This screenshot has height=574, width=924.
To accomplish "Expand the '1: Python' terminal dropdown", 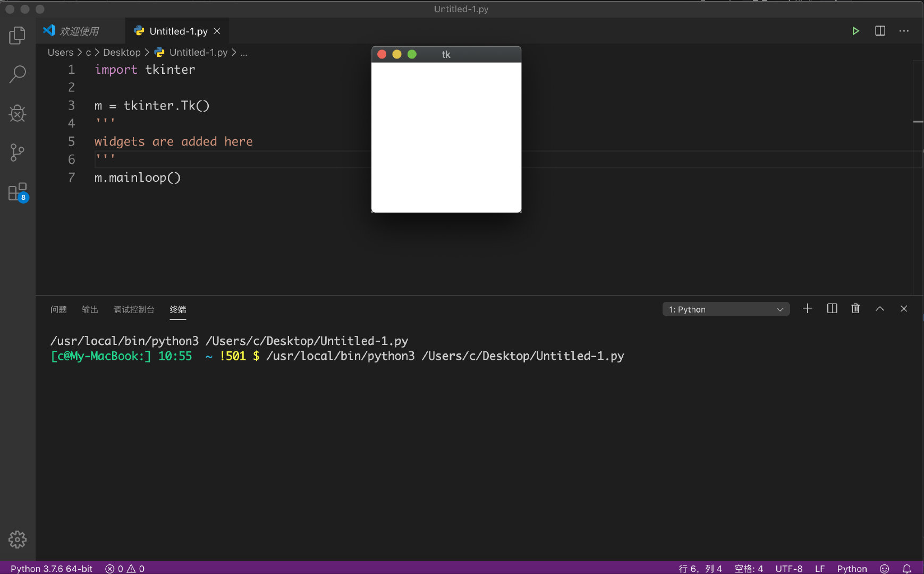I will pos(726,309).
